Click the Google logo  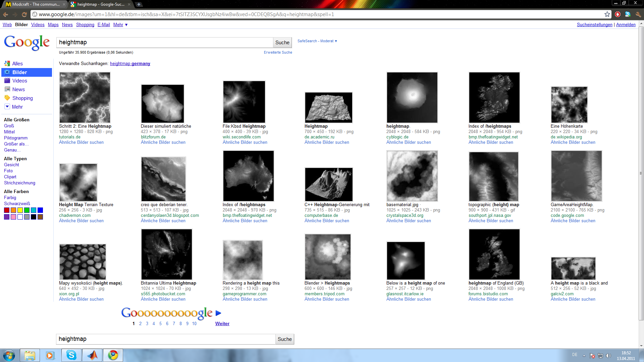(27, 43)
